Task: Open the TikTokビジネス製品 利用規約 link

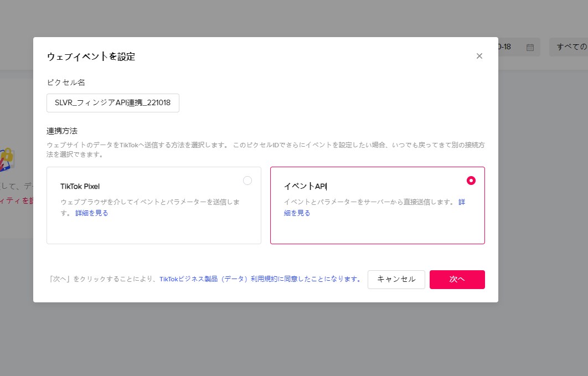Action: [260, 279]
